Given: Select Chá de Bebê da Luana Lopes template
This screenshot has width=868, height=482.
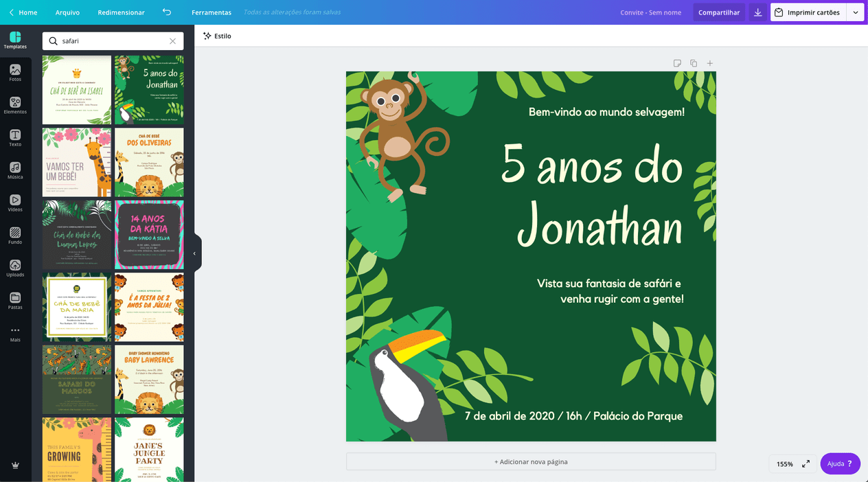Looking at the screenshot, I should pos(77,235).
